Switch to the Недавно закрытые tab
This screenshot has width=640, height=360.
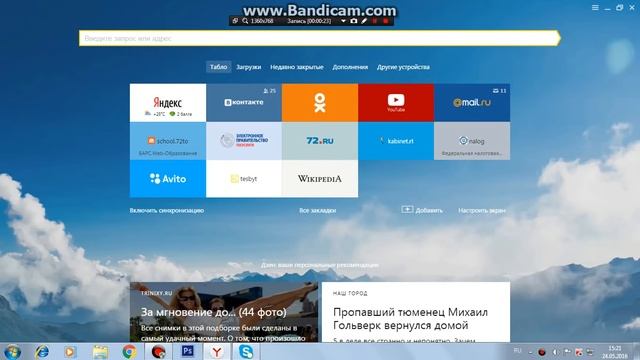point(297,67)
